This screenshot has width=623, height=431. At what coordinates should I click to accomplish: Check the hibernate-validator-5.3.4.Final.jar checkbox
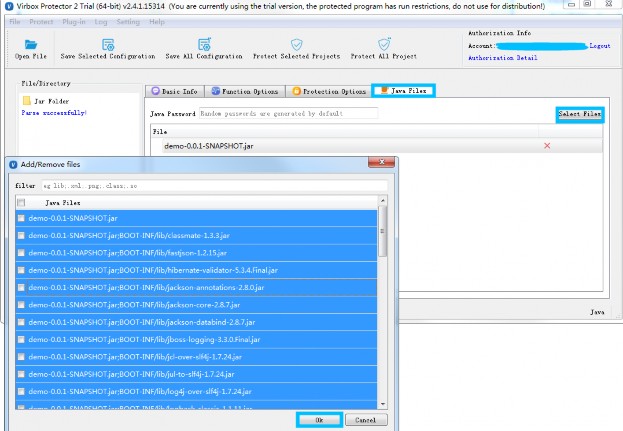tap(21, 270)
